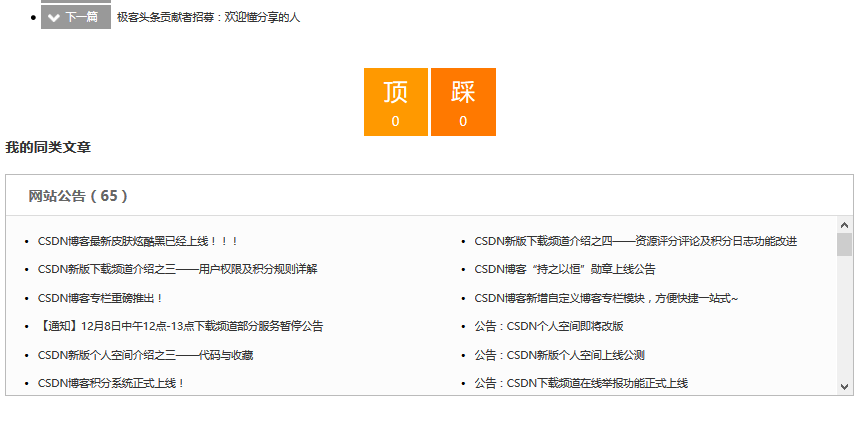Image resolution: width=862 pixels, height=428 pixels.
Task: Open 公告：CSDN下载频道在线举报功能正式上线
Action: pyautogui.click(x=581, y=383)
